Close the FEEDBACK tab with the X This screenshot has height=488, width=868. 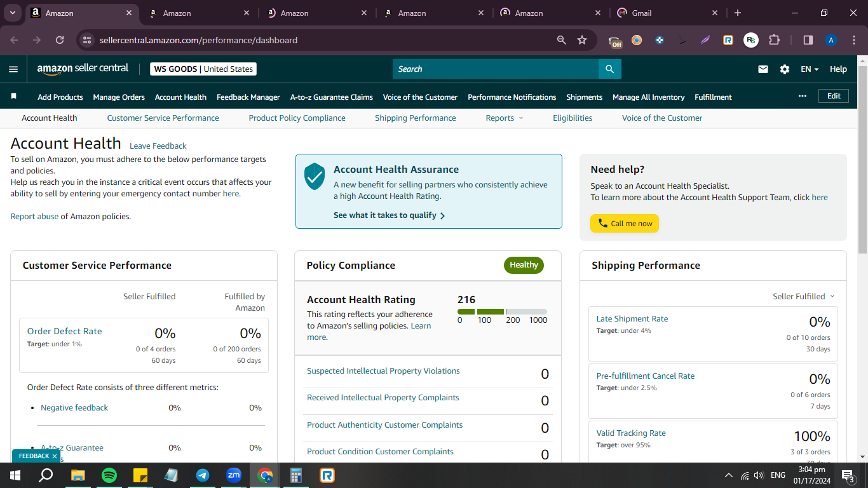55,456
